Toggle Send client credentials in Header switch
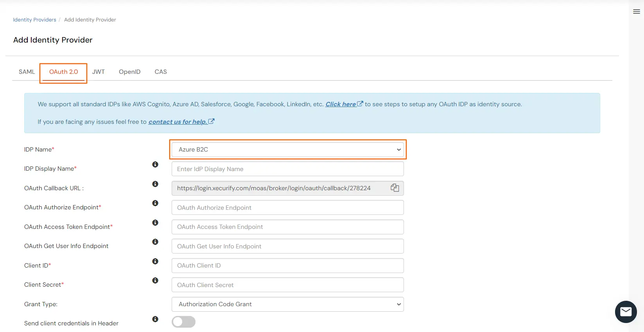The width and height of the screenshot is (644, 332). click(x=183, y=322)
